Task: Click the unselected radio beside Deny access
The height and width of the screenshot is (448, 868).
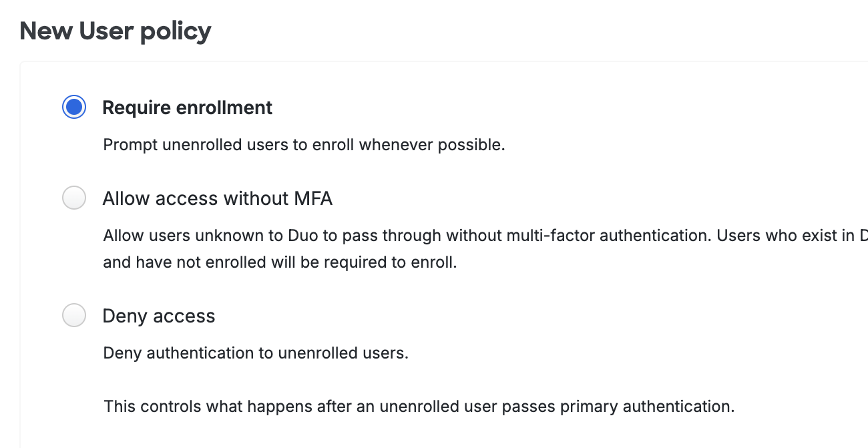Action: pos(74,315)
